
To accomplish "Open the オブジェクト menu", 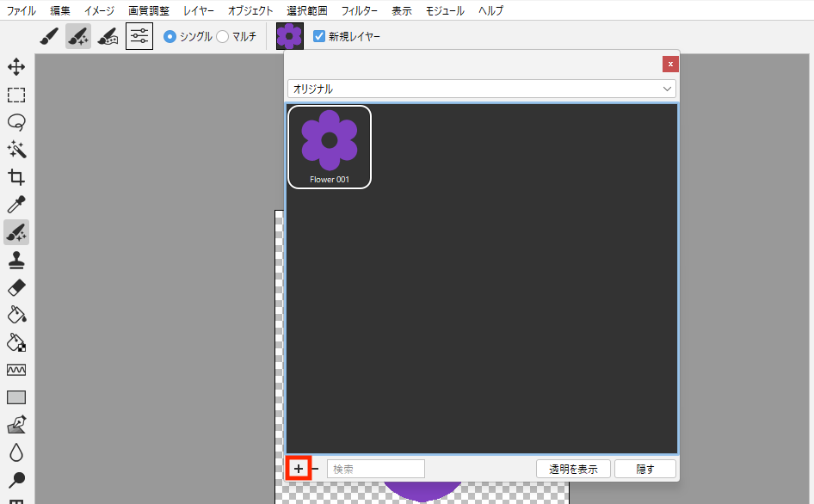I will click(250, 10).
